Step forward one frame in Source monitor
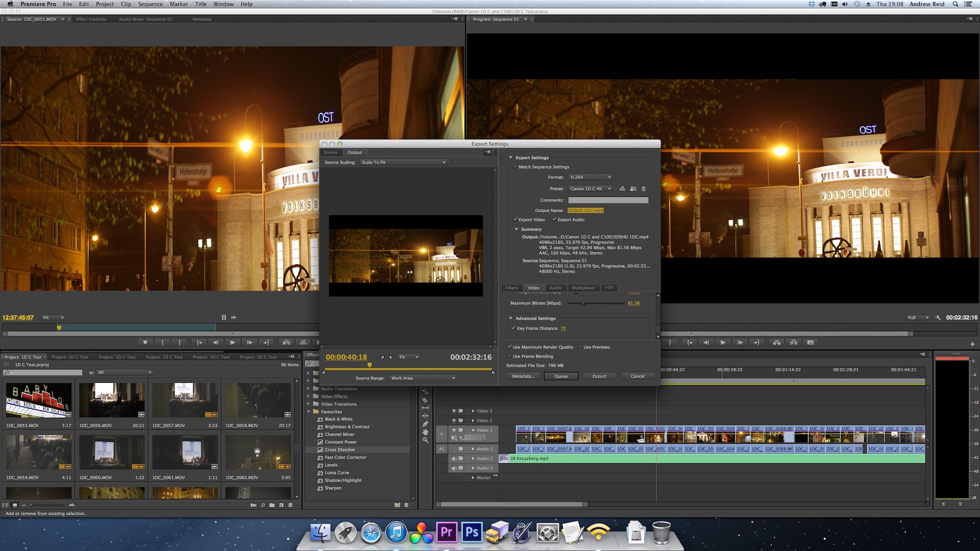 click(x=250, y=342)
